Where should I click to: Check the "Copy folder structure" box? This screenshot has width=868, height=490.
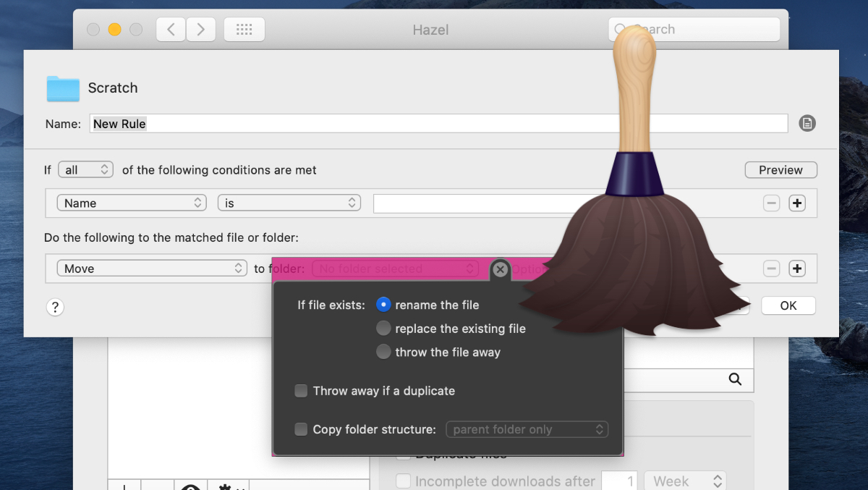301,429
